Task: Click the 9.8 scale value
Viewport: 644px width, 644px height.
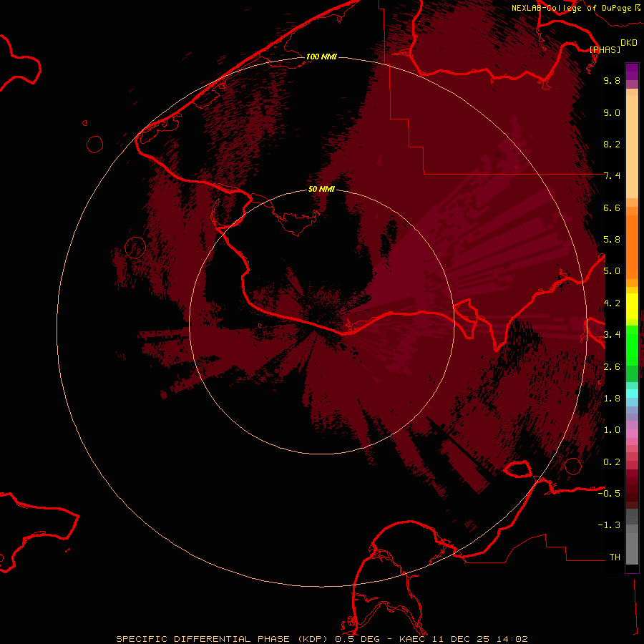Action: [x=612, y=80]
